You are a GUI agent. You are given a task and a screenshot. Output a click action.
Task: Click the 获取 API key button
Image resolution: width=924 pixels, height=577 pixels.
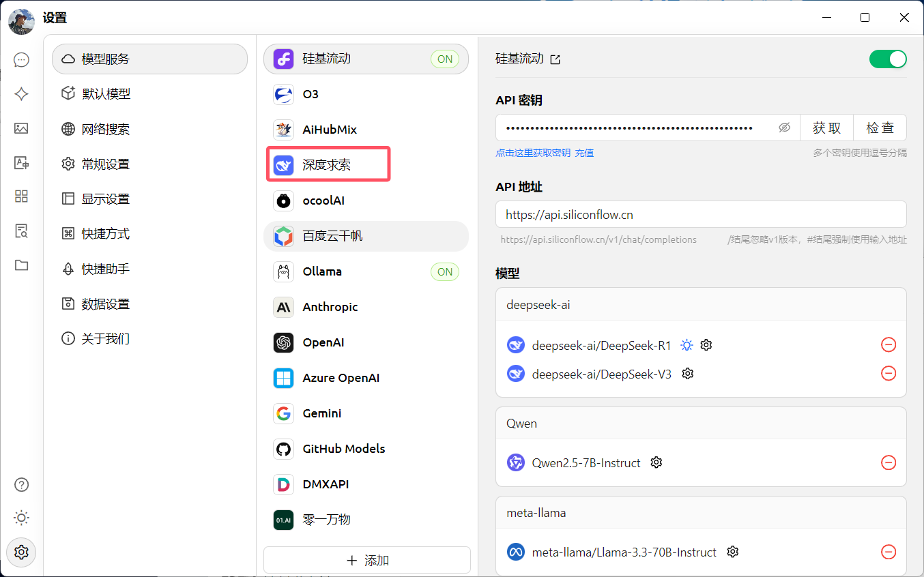pyautogui.click(x=826, y=128)
